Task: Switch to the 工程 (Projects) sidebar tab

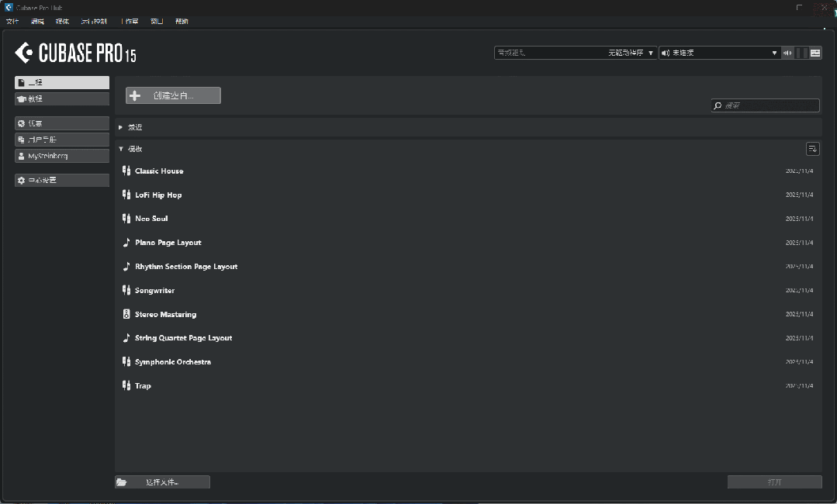Action: [62, 83]
